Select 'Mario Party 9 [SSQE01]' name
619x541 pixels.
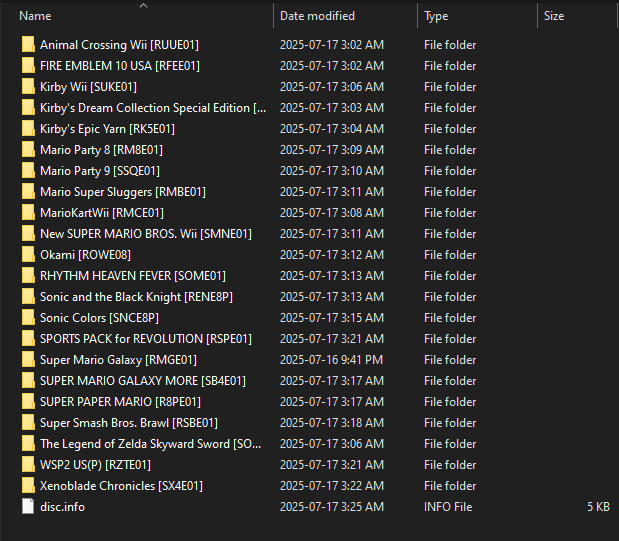pyautogui.click(x=100, y=171)
